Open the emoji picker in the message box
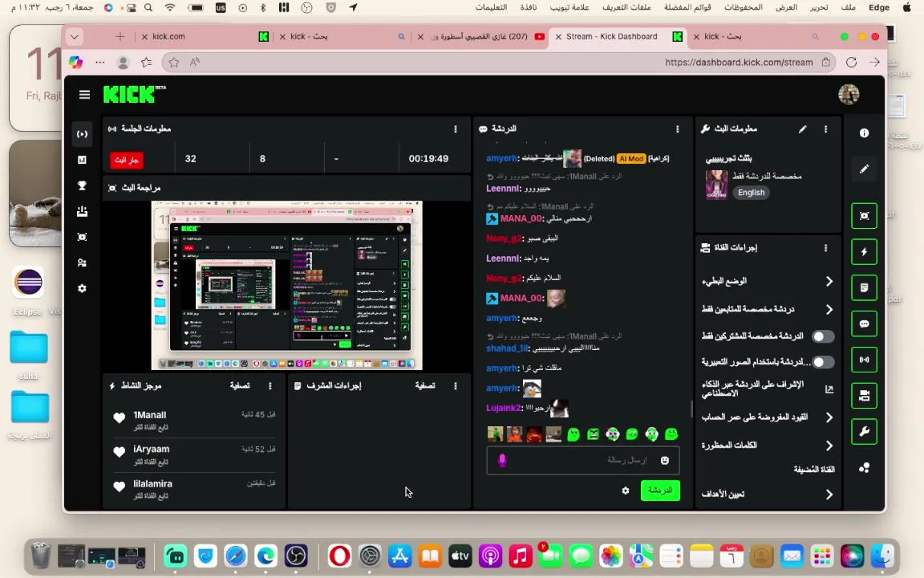 (x=665, y=460)
